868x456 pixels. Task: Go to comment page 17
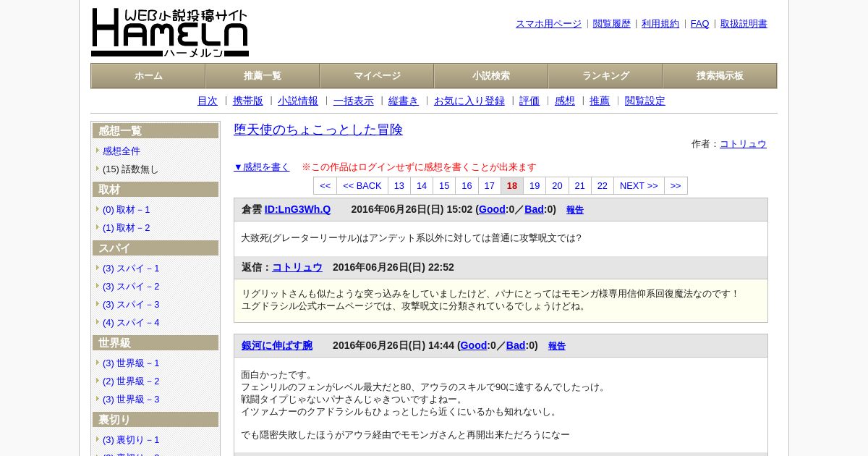pyautogui.click(x=490, y=186)
